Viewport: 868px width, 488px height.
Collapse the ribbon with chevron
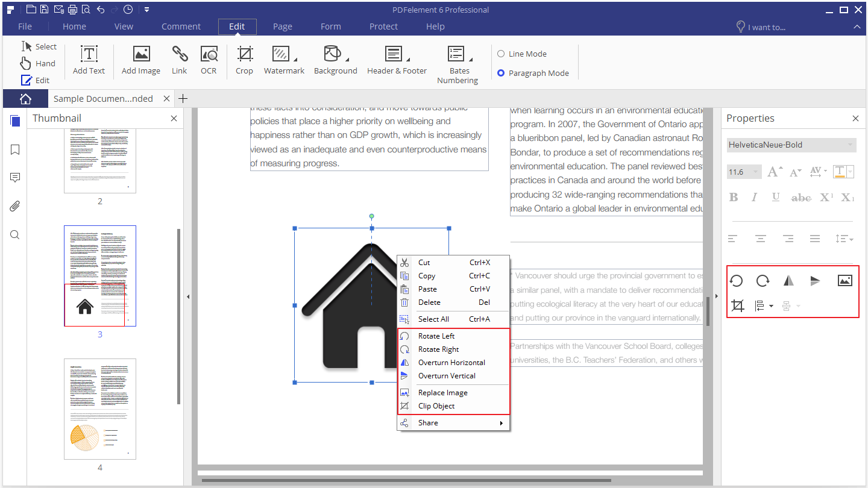tap(857, 27)
